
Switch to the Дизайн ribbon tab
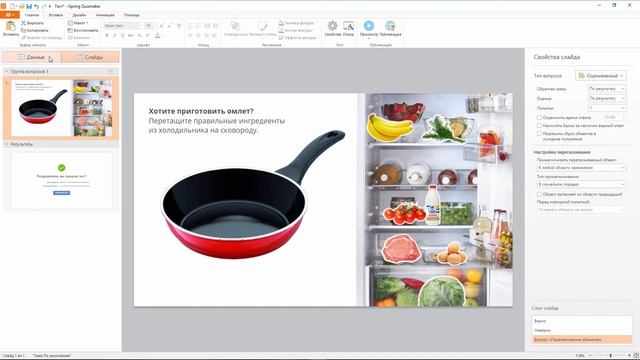79,15
